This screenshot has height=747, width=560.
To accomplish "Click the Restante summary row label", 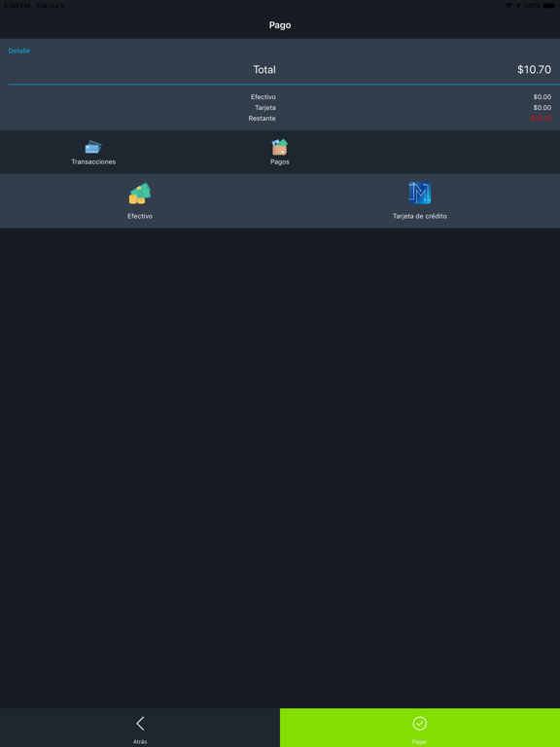I will pos(262,118).
